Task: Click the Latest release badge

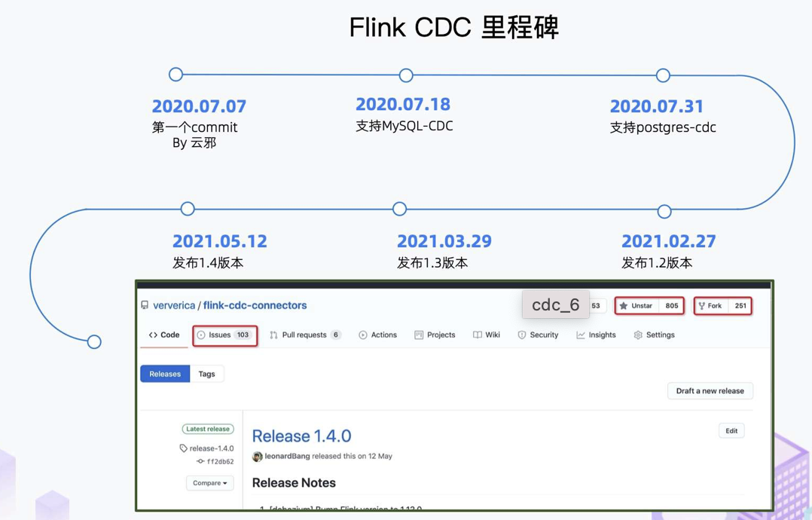Action: 208,429
